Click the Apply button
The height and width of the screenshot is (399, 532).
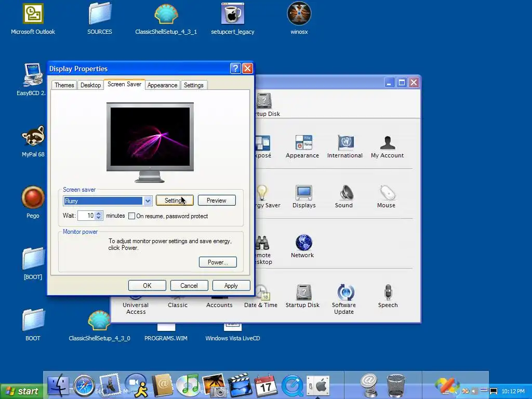click(231, 286)
